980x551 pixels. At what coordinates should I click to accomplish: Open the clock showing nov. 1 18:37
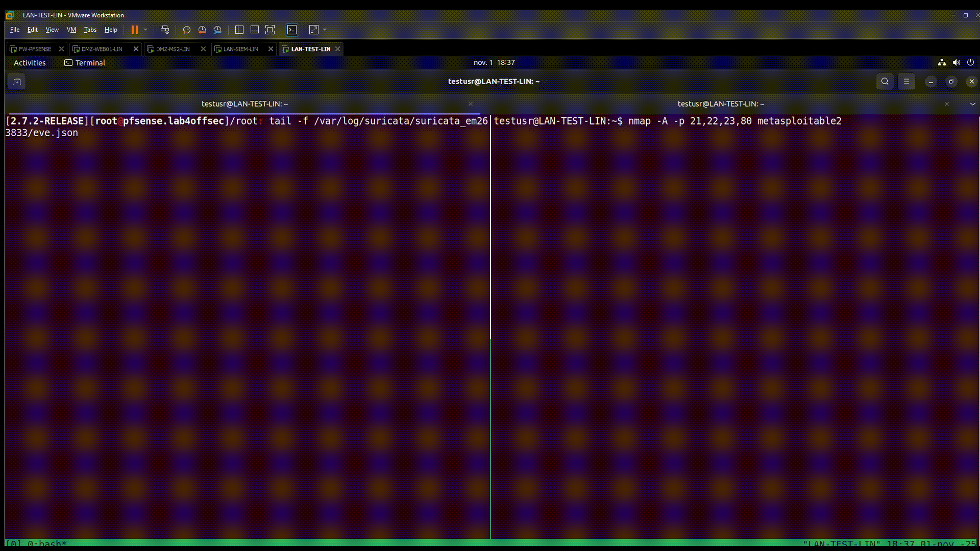coord(494,62)
